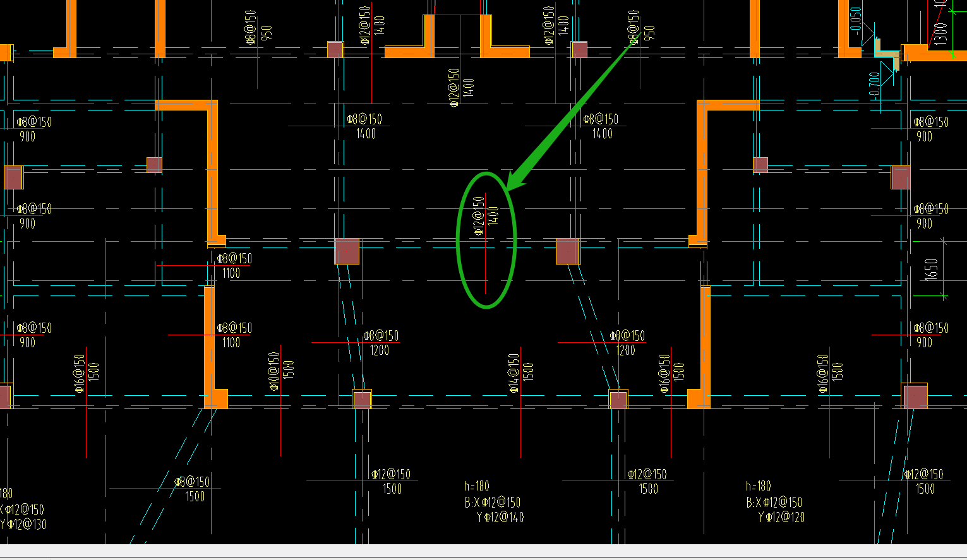Viewport: 967px width, 560px height.
Task: Click the h=180 text above YΦ12@140
Action: point(477,486)
